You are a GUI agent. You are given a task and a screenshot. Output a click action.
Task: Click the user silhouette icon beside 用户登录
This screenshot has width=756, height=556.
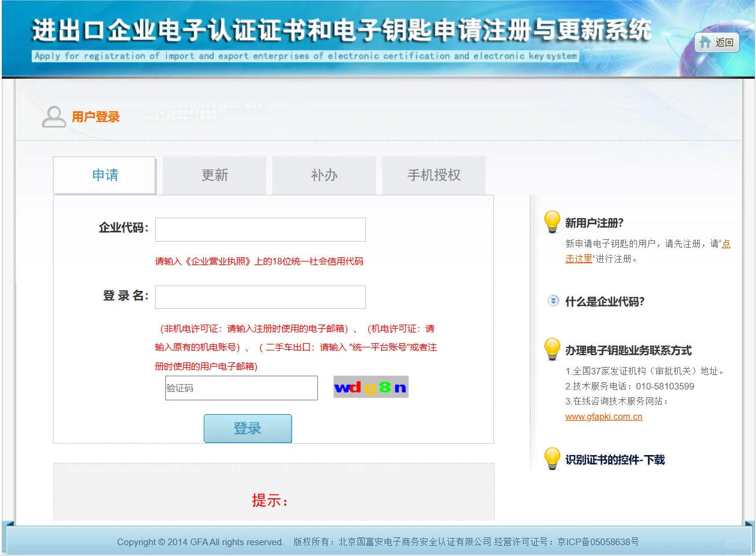tap(53, 115)
